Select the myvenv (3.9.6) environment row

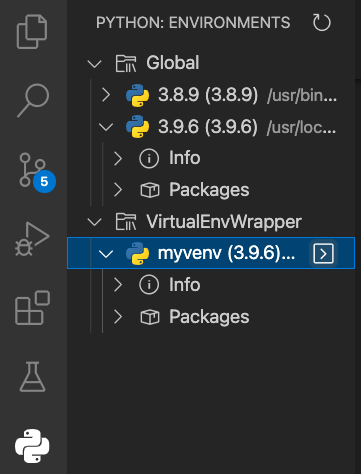coord(211,253)
